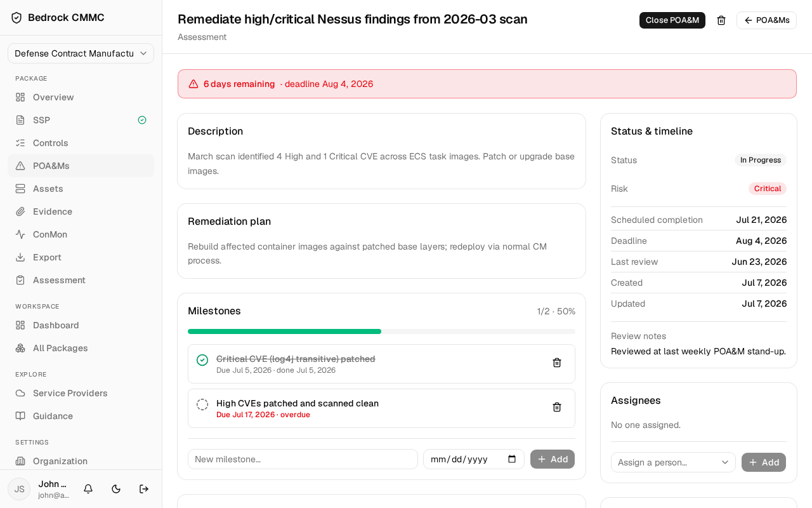The height and width of the screenshot is (508, 812).
Task: Sign out using the logout icon
Action: (144, 489)
